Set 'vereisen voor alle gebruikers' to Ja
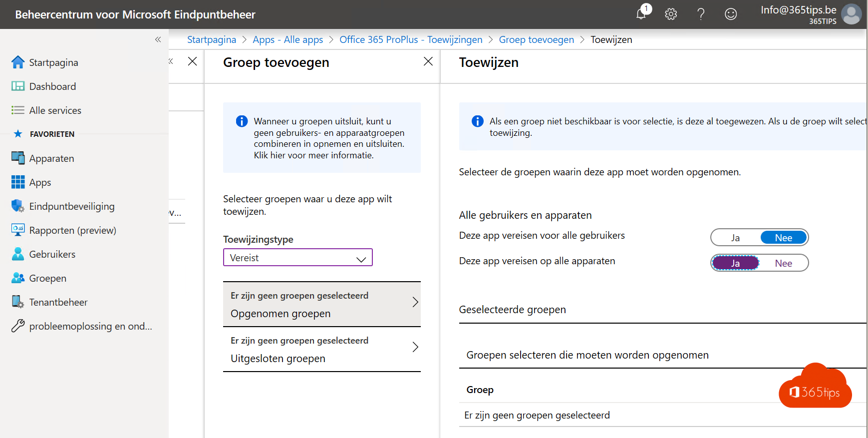 pyautogui.click(x=735, y=238)
